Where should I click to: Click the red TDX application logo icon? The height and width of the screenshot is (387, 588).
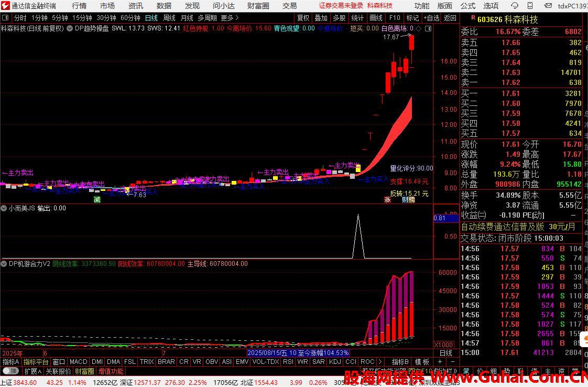point(5,6)
